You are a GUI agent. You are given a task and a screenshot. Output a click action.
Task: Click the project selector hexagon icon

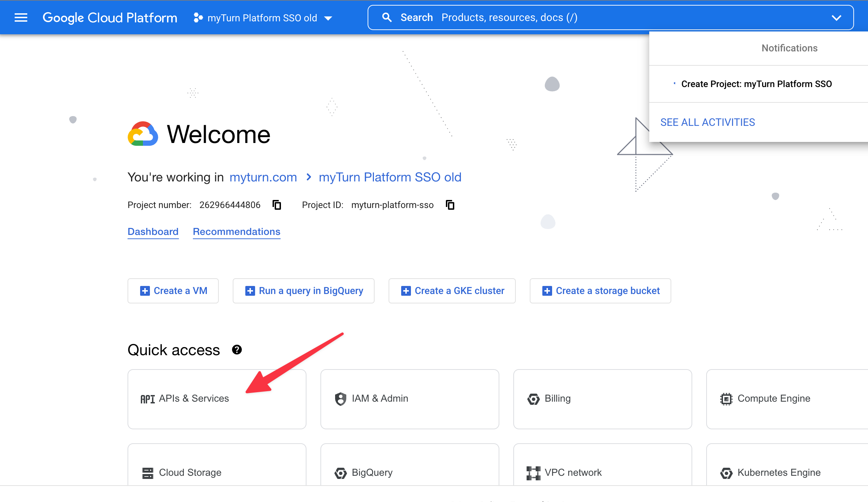click(x=198, y=17)
